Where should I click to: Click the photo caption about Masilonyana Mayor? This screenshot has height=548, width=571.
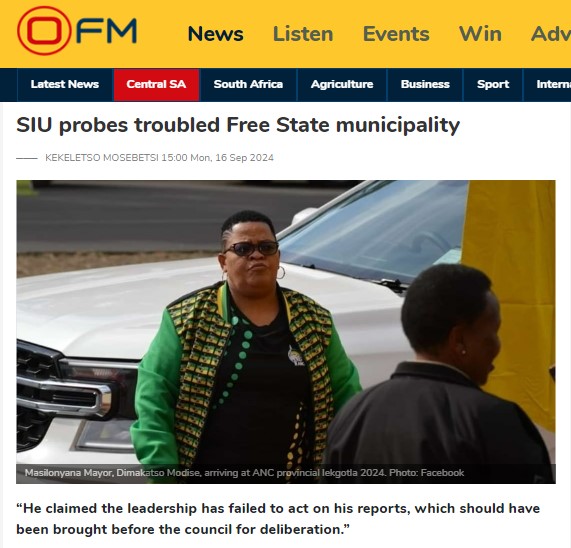click(244, 473)
